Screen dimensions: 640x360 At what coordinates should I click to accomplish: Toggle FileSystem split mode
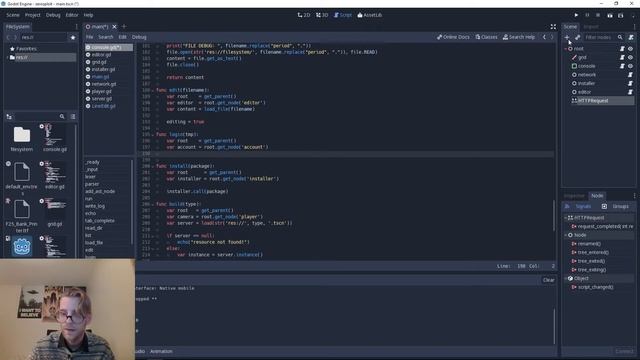[x=9, y=117]
